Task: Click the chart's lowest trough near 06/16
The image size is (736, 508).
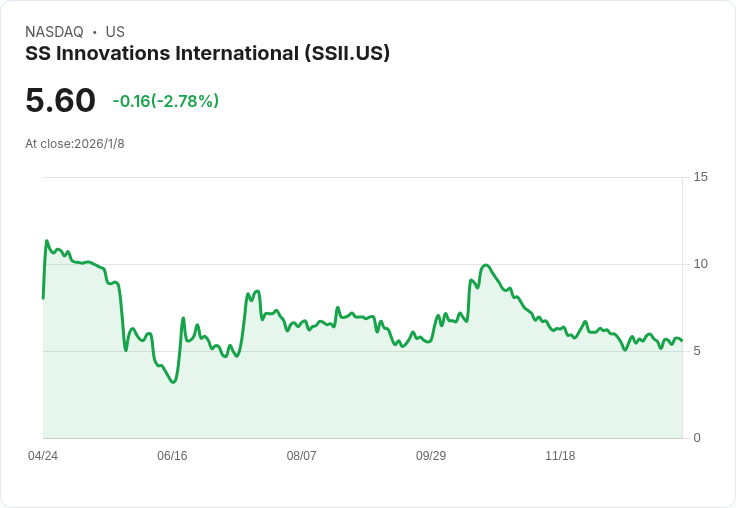Action: click(174, 382)
